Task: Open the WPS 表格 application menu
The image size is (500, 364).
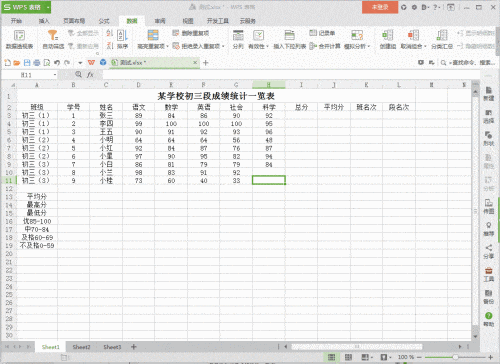Action: pyautogui.click(x=26, y=7)
